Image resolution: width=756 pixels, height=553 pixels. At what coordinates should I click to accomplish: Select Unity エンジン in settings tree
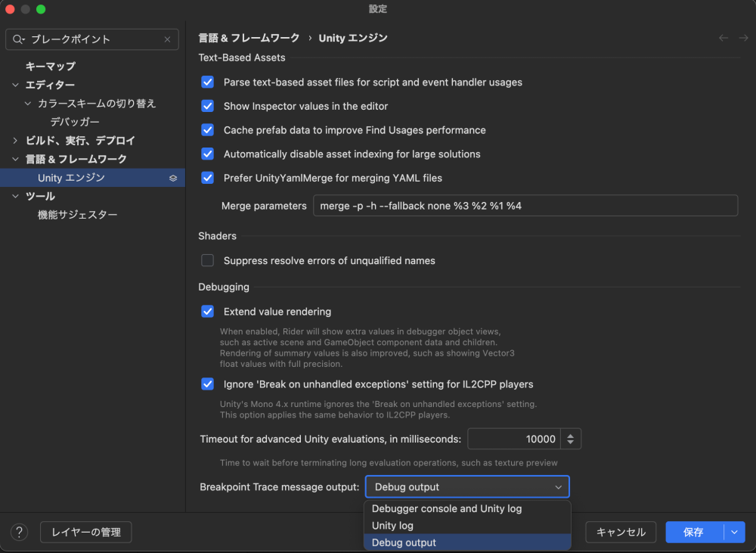tap(92, 178)
